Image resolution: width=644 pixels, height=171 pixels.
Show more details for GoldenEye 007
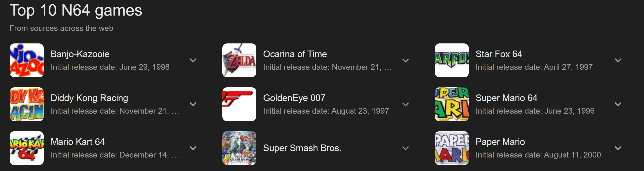[x=405, y=104]
